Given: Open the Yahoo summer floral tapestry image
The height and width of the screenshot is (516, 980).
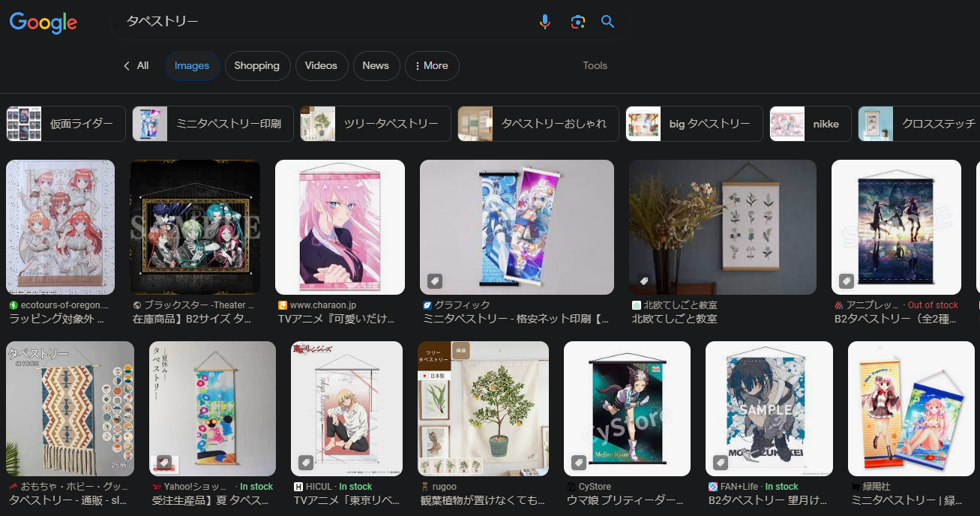Looking at the screenshot, I should pyautogui.click(x=213, y=409).
